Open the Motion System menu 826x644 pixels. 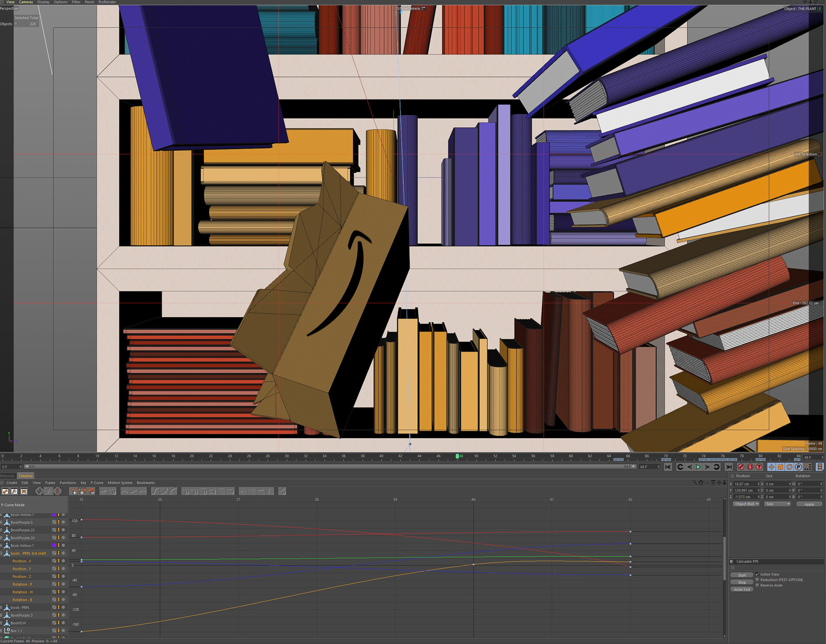[120, 483]
